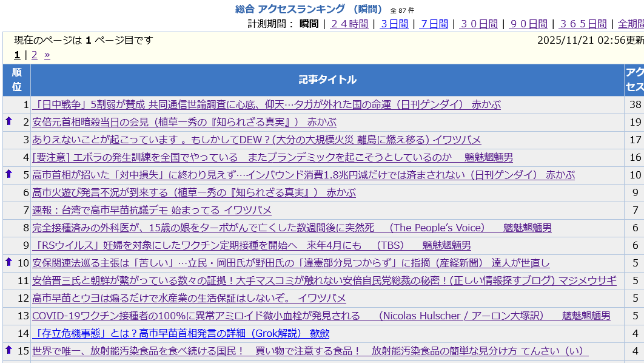Open article on 台湾で高市早苗抗議デモ
This screenshot has height=363, width=644.
(x=152, y=210)
